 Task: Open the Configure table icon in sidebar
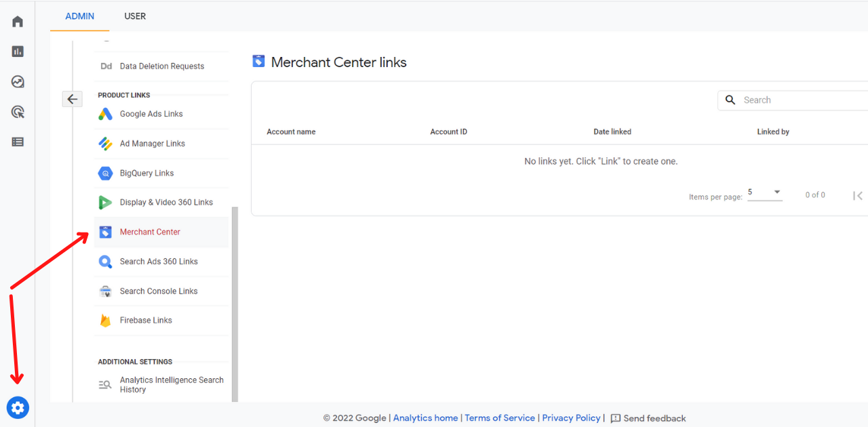[18, 142]
